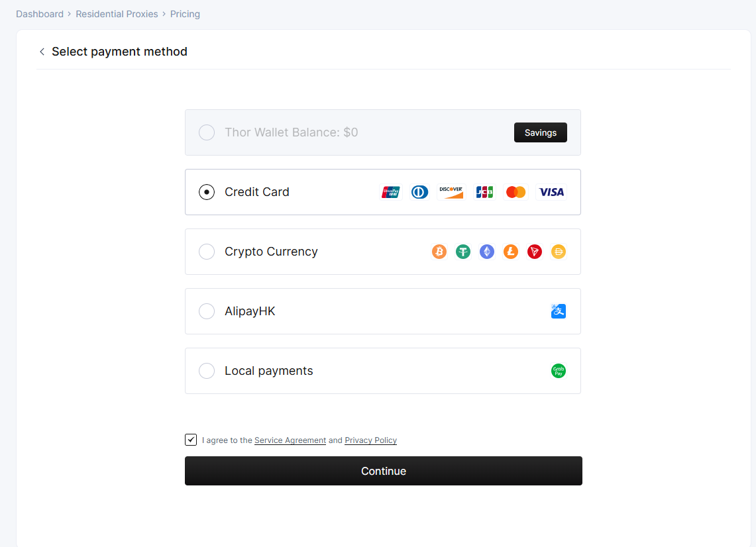Click the JCB card icon
The image size is (756, 547).
pyautogui.click(x=484, y=192)
